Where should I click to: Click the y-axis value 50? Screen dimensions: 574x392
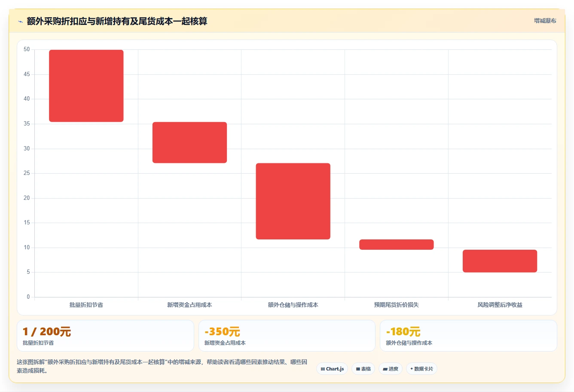click(27, 49)
